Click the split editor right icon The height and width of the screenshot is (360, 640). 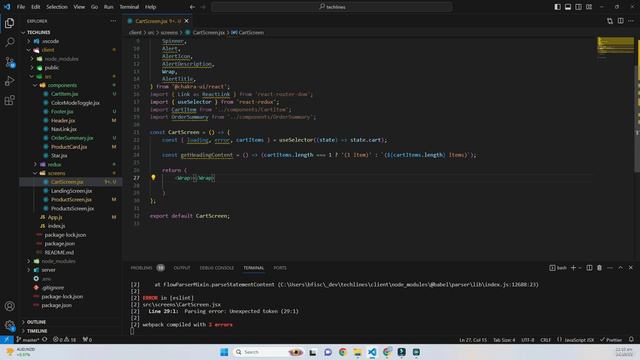[x=620, y=21]
